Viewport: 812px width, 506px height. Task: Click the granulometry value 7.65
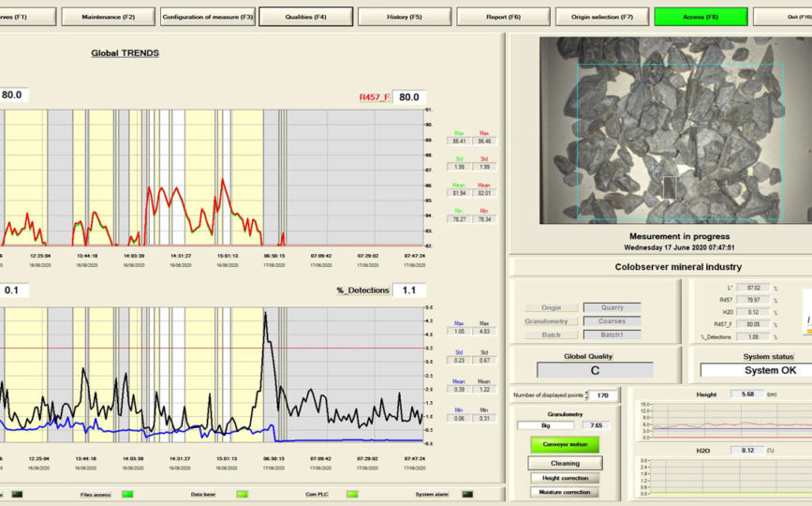click(x=596, y=425)
